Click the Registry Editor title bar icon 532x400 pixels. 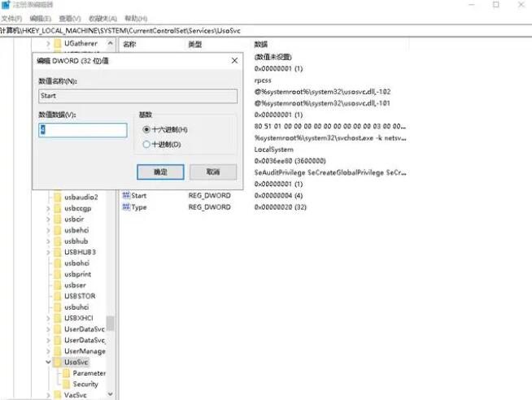[x=6, y=5]
